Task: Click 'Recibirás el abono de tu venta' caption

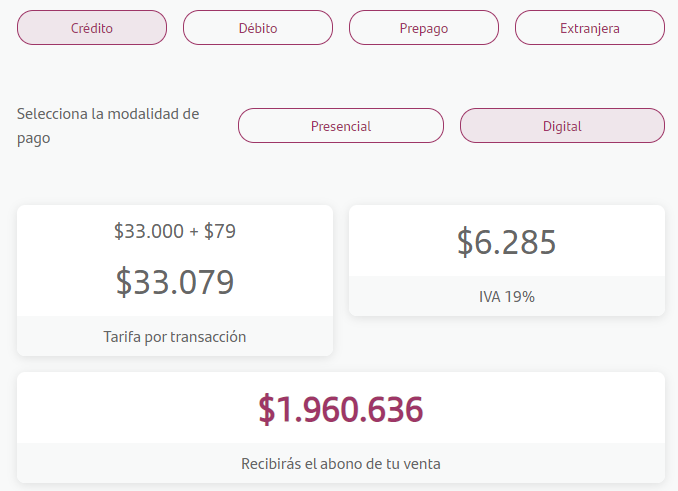Action: pos(341,464)
